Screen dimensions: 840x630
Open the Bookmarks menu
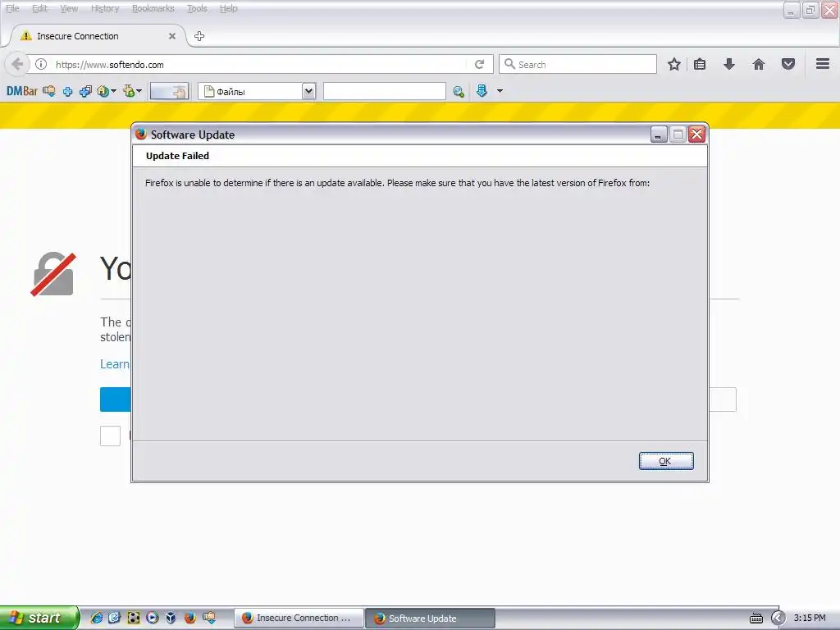pos(153,8)
